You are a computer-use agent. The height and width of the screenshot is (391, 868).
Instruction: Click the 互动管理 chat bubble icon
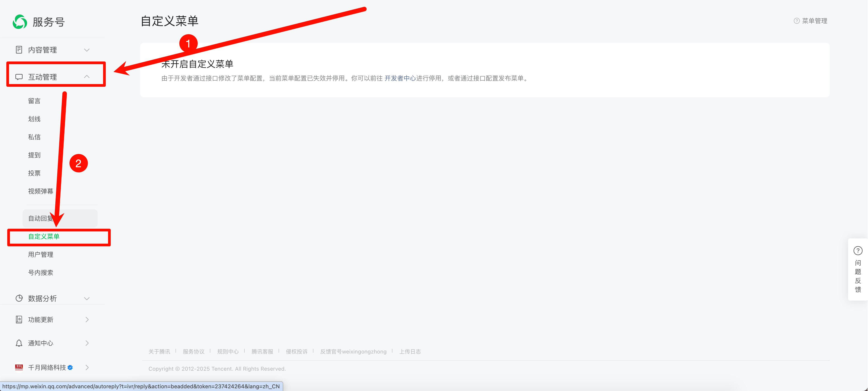click(x=19, y=77)
